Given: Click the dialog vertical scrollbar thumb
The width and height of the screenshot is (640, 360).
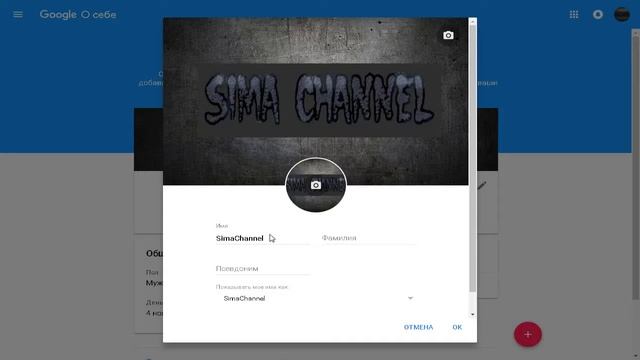Looking at the screenshot, I should tap(473, 158).
